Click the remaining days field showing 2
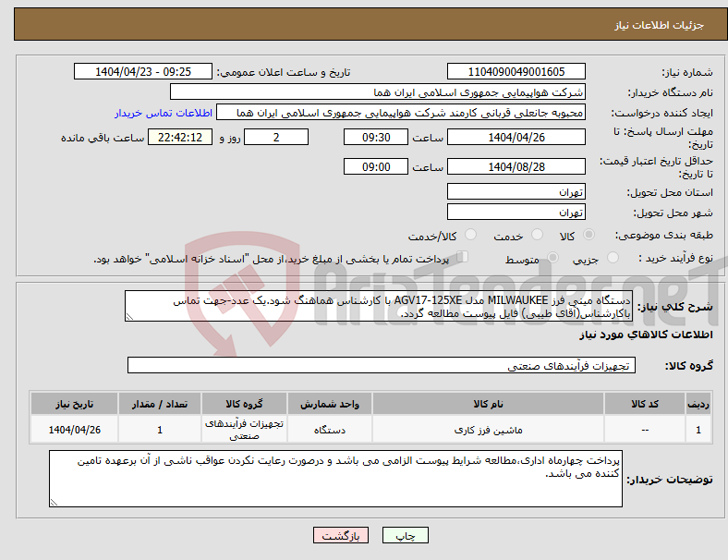Image resolution: width=728 pixels, height=560 pixels. (276, 137)
